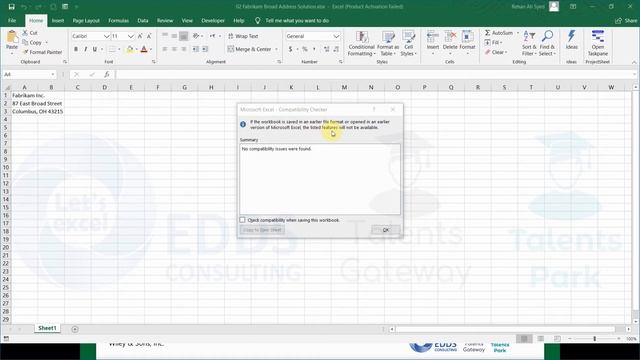Switch to the Formulas tab
This screenshot has width=640, height=360.
pos(118,20)
